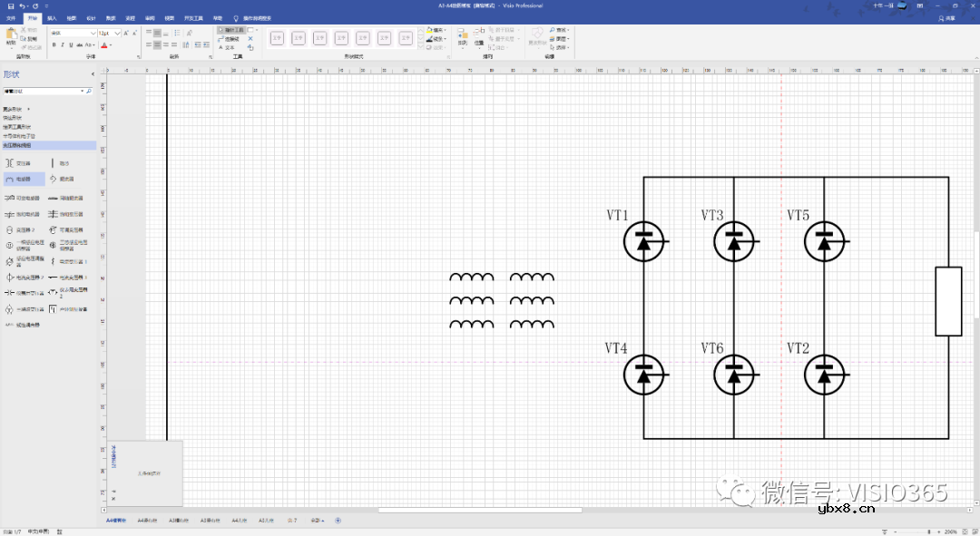The image size is (980, 536).
Task: Click the Undo icon in title bar
Action: pos(22,5)
